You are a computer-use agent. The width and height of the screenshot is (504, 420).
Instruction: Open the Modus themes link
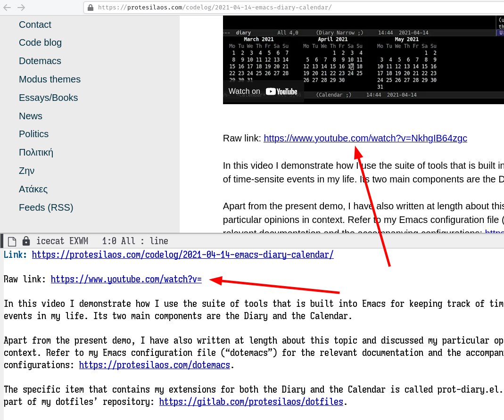point(50,79)
